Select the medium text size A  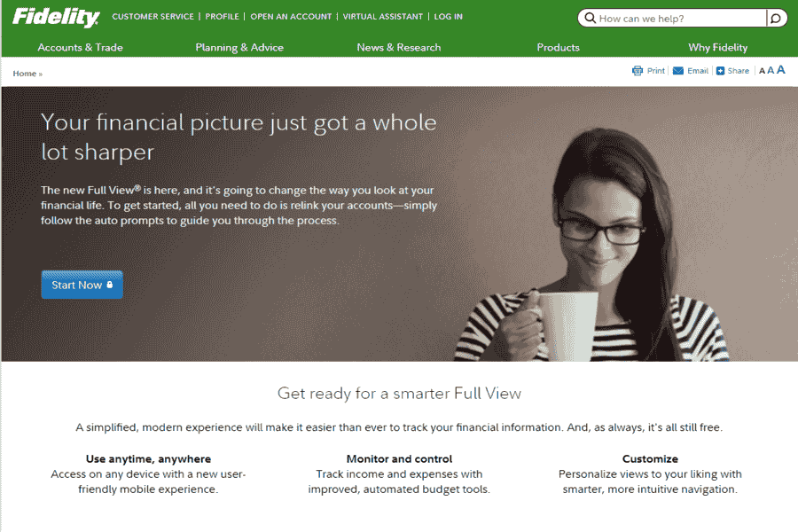point(771,71)
